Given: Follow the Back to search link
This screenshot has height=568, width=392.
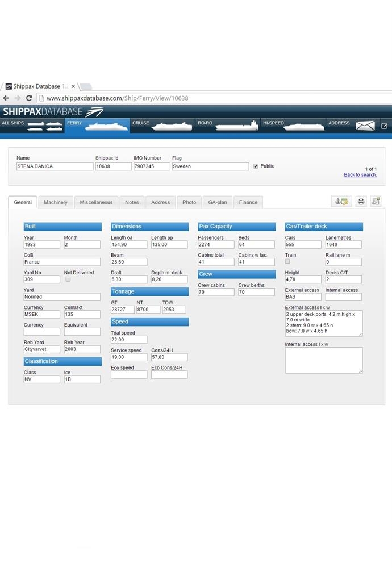Looking at the screenshot, I should pos(361,174).
